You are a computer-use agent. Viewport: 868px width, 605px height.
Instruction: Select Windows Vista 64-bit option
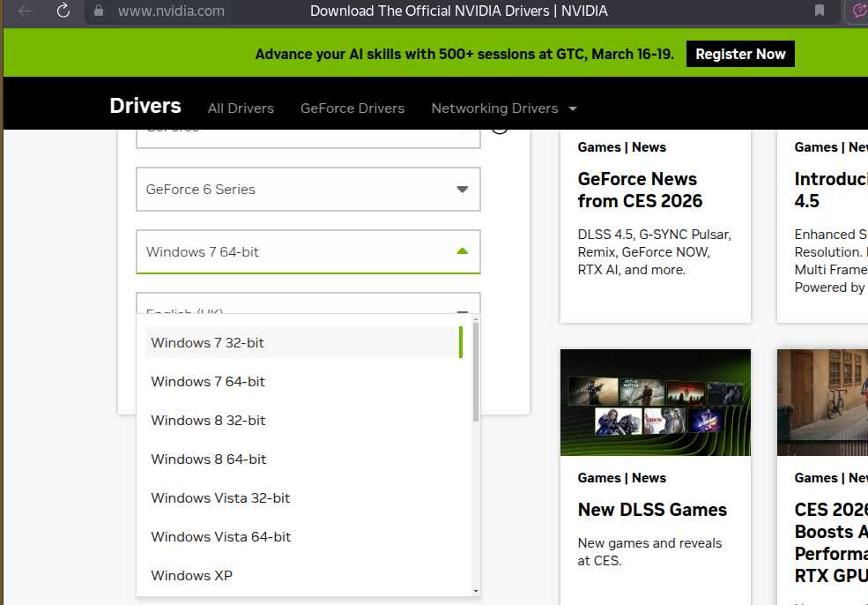point(304,536)
